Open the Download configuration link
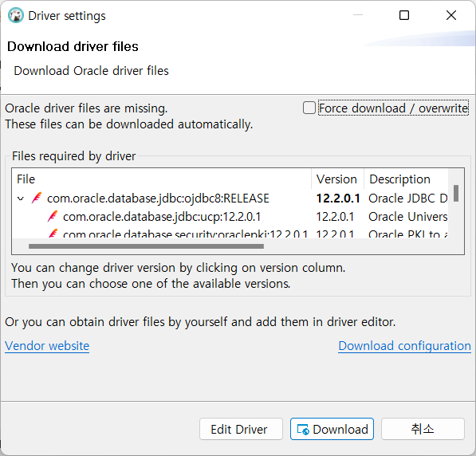The image size is (476, 456). 405,345
